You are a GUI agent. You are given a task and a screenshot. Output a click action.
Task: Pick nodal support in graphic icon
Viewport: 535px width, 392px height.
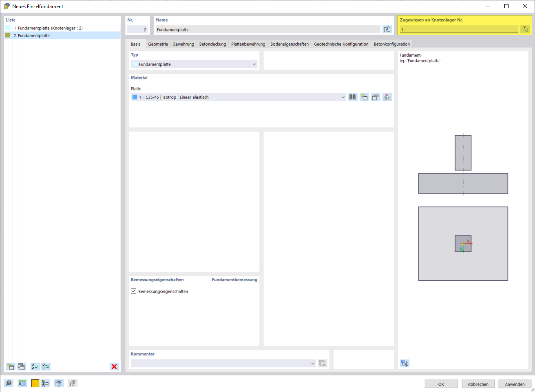525,29
